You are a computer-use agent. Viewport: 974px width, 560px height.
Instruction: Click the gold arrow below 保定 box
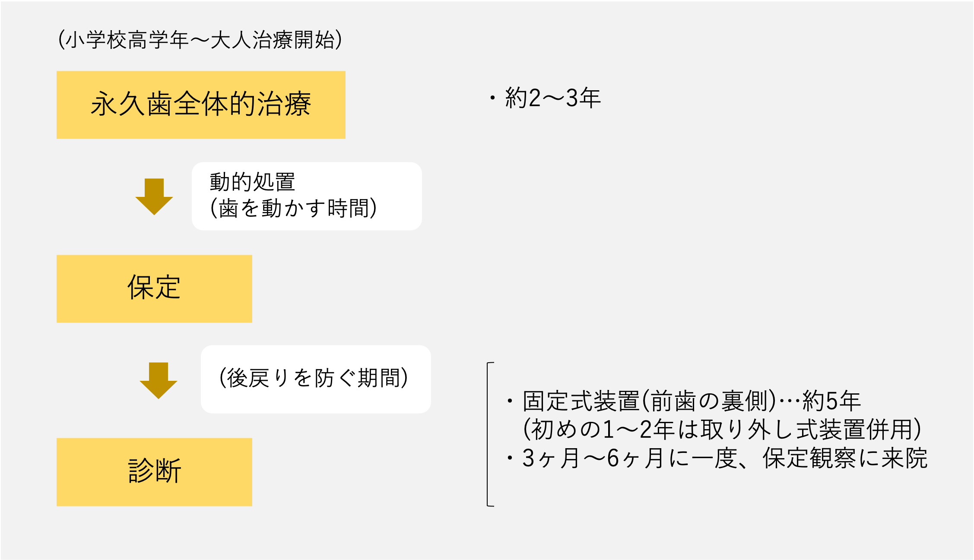click(159, 380)
